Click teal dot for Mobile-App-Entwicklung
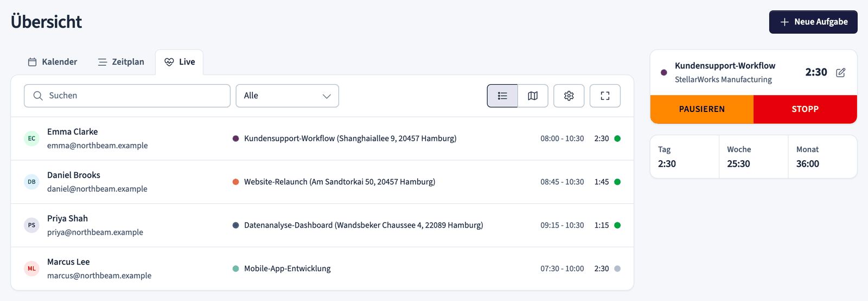 point(235,268)
